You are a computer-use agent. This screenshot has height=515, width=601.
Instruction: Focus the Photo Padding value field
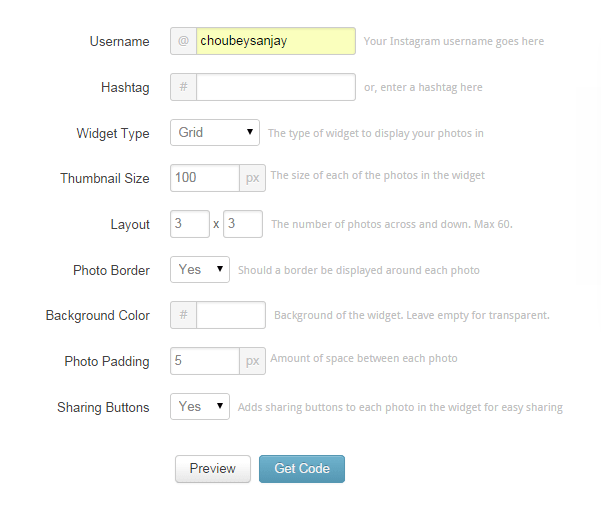point(205,360)
